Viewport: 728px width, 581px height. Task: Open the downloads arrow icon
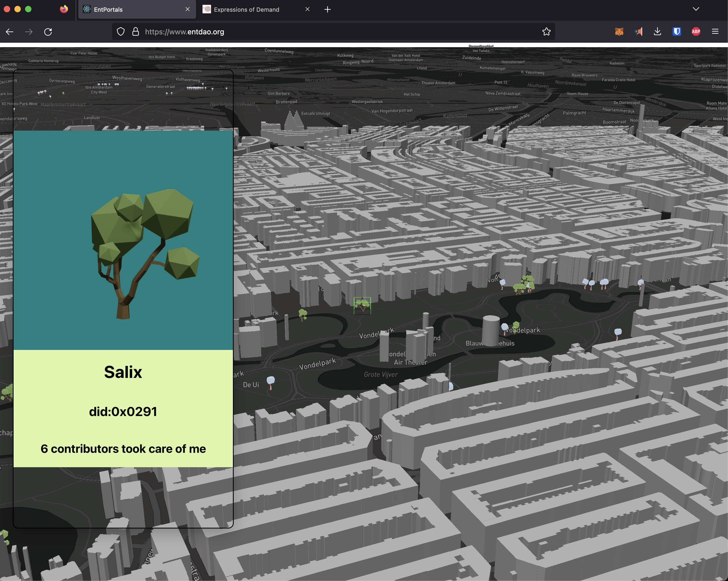tap(657, 32)
